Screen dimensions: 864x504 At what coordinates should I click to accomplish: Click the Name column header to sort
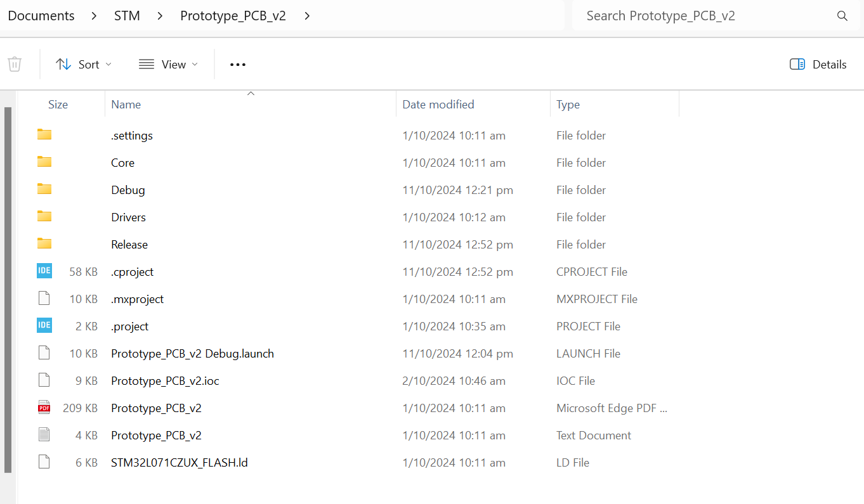(x=126, y=104)
